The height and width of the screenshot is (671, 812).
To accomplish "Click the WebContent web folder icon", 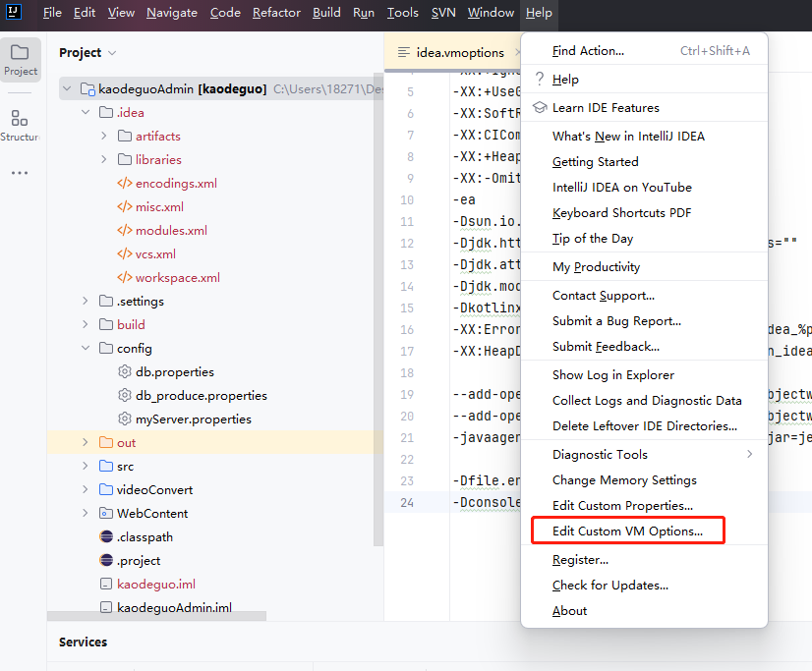I will (106, 514).
